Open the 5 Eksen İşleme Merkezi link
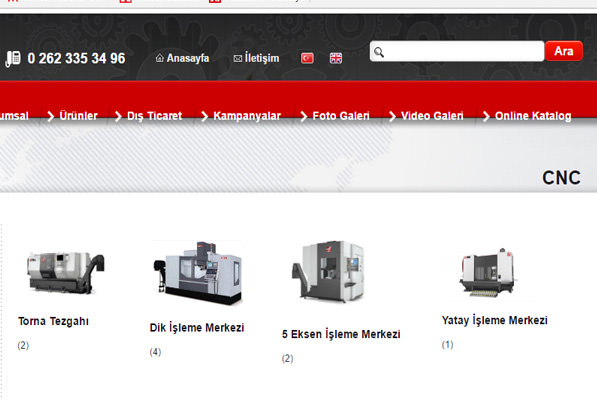597x400 pixels. [x=341, y=334]
